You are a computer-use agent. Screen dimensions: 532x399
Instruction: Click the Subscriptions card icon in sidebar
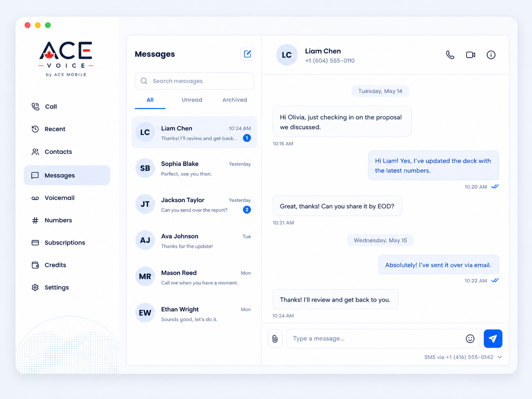coord(35,243)
